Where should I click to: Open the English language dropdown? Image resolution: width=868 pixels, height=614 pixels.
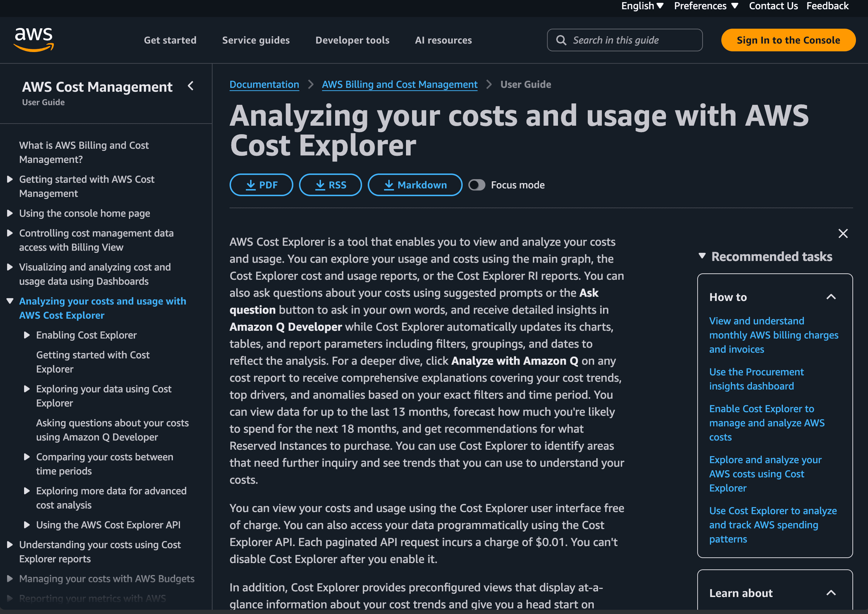coord(642,6)
